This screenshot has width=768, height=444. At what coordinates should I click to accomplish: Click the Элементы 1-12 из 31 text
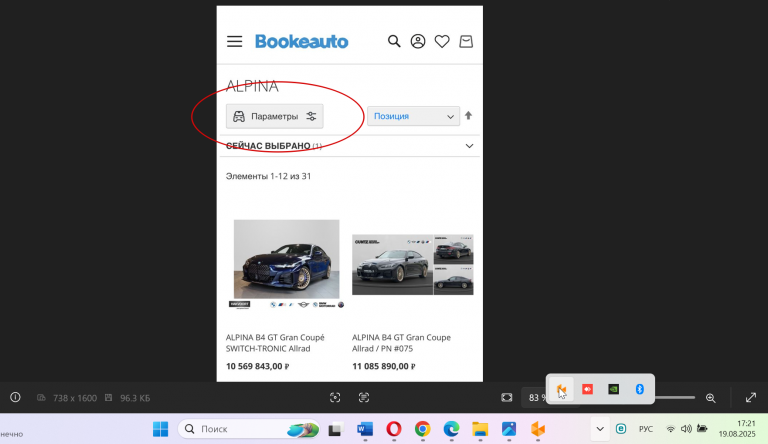(268, 176)
